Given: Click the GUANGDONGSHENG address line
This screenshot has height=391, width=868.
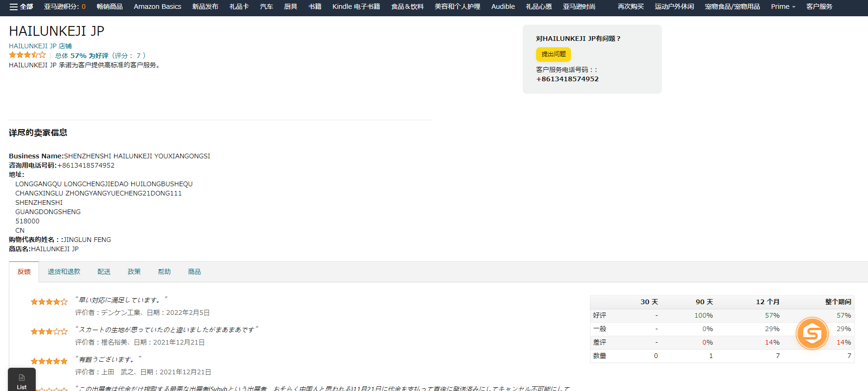Looking at the screenshot, I should click(x=48, y=212).
